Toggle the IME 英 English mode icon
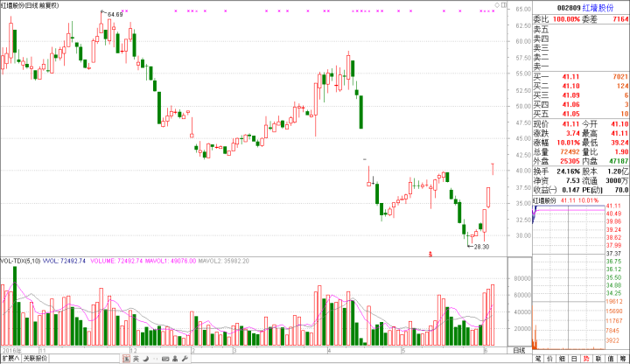 point(136,359)
